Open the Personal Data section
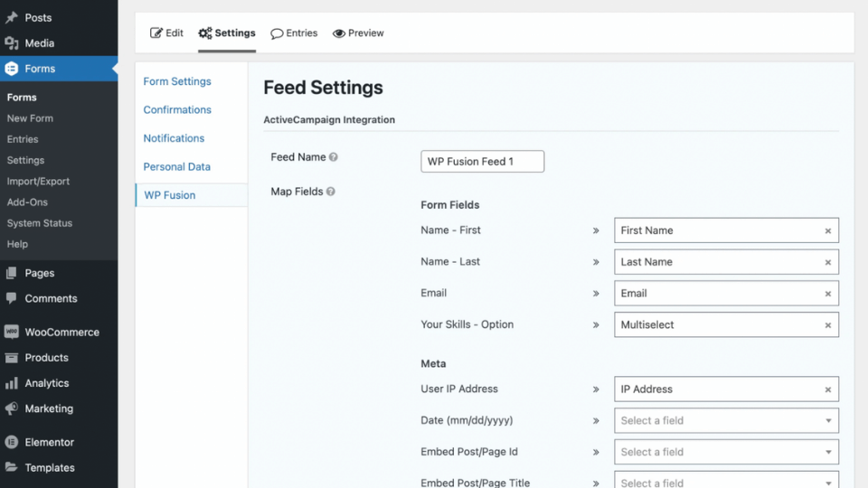 176,166
